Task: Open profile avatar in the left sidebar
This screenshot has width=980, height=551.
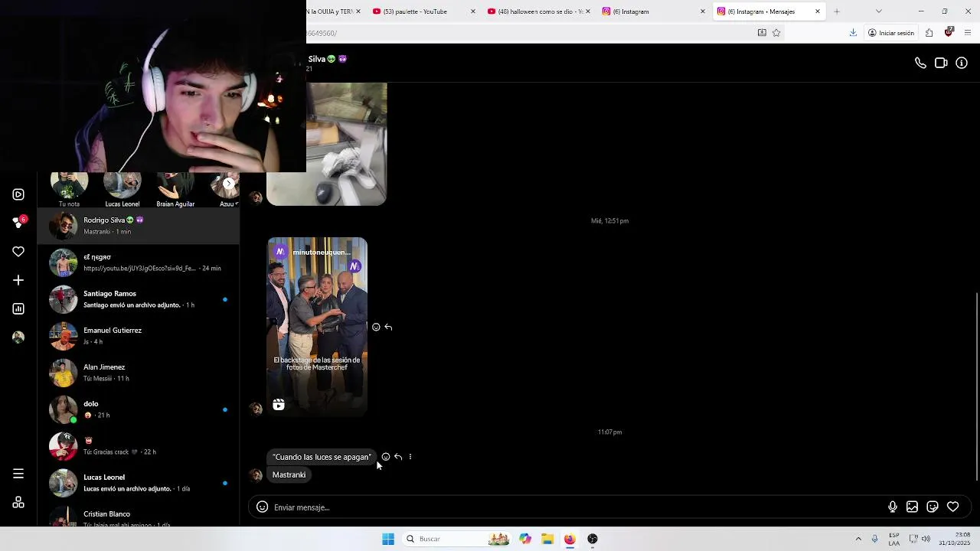Action: [x=18, y=337]
